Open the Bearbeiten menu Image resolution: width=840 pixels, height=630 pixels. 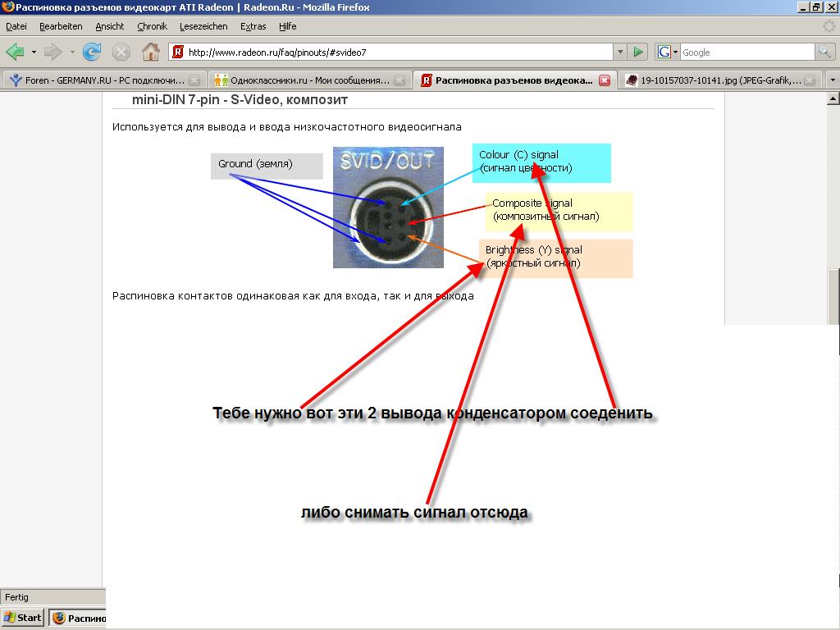click(61, 26)
